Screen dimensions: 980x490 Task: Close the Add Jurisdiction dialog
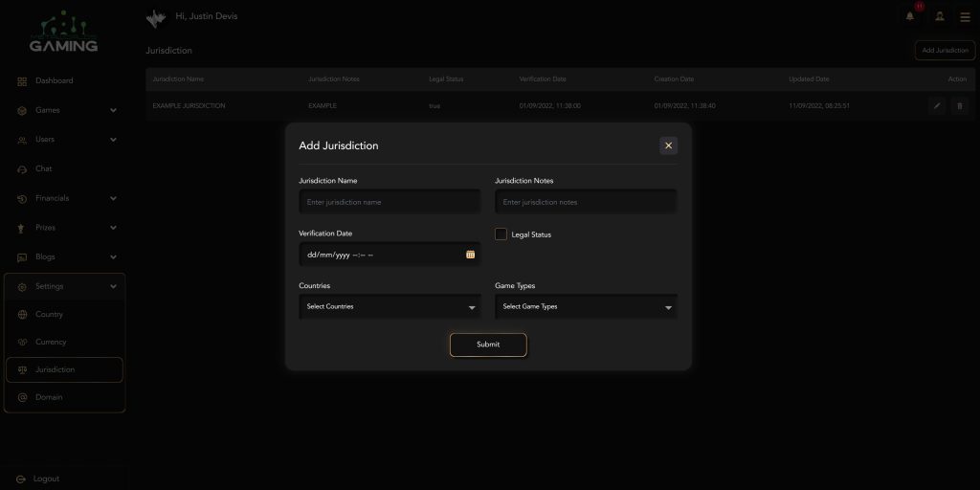pyautogui.click(x=668, y=145)
